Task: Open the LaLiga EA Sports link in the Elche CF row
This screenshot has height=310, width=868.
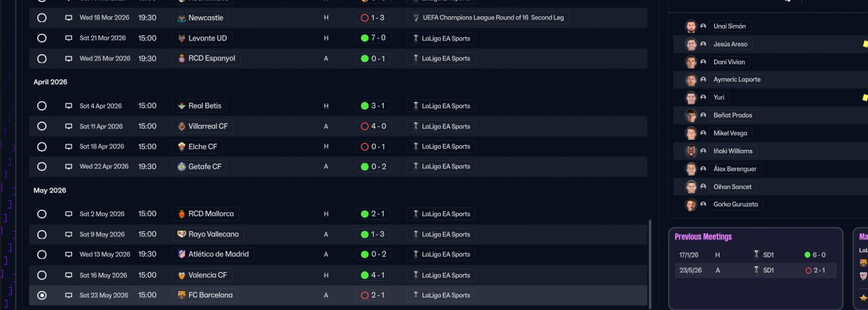Action: (x=446, y=147)
